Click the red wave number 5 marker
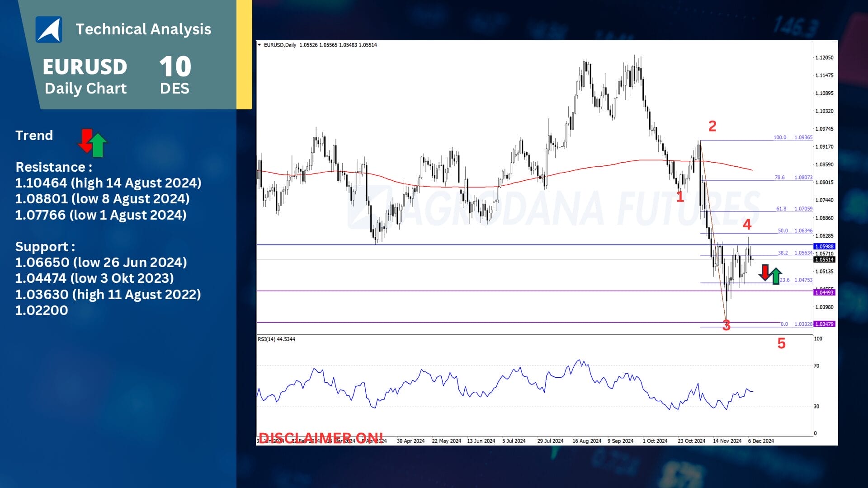Screen dimensions: 868x488 (781, 343)
